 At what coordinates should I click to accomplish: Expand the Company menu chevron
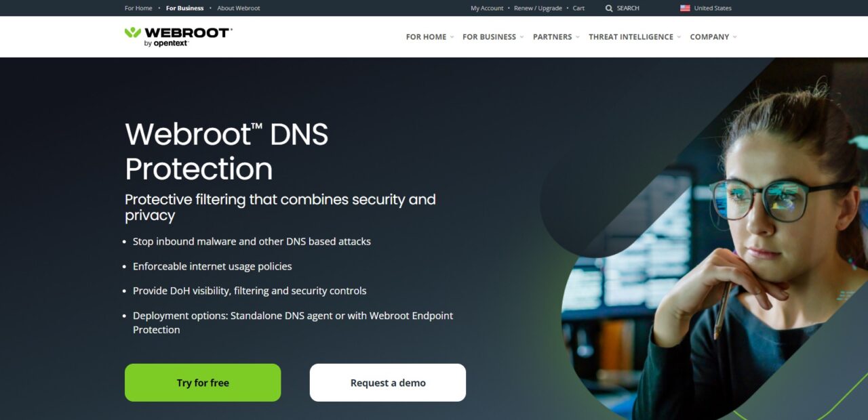[x=734, y=37]
